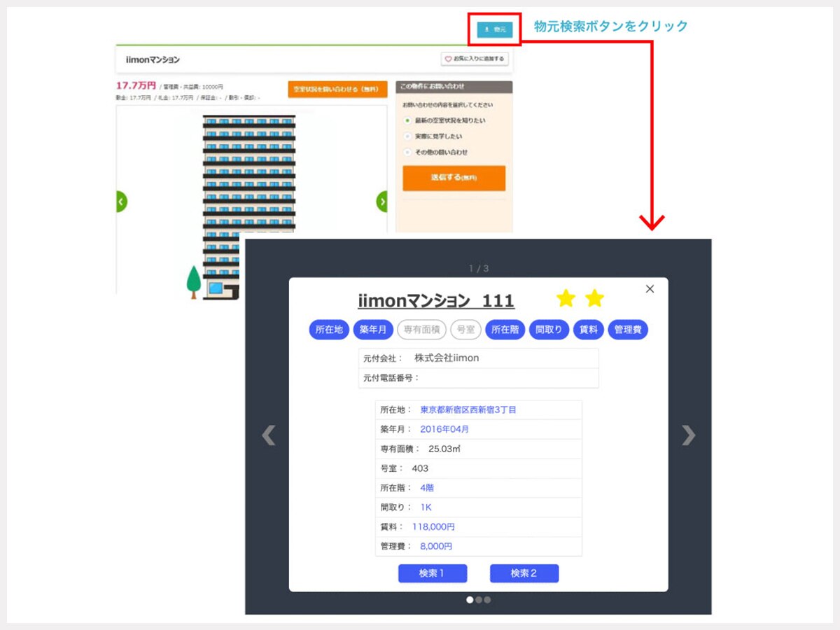The width and height of the screenshot is (840, 630).
Task: Go to next result with gray chevron
Action: click(x=689, y=435)
